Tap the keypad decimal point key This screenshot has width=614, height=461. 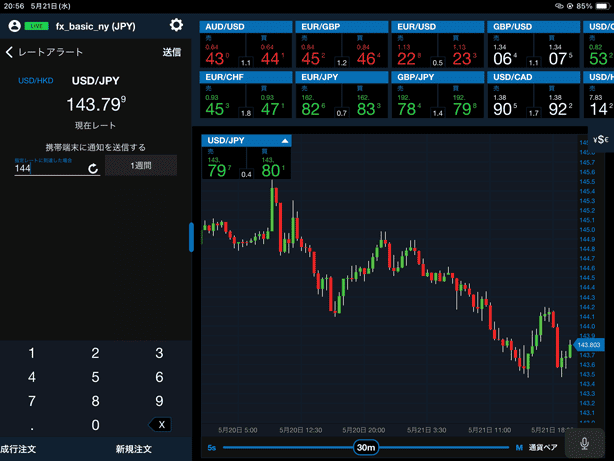coord(32,427)
